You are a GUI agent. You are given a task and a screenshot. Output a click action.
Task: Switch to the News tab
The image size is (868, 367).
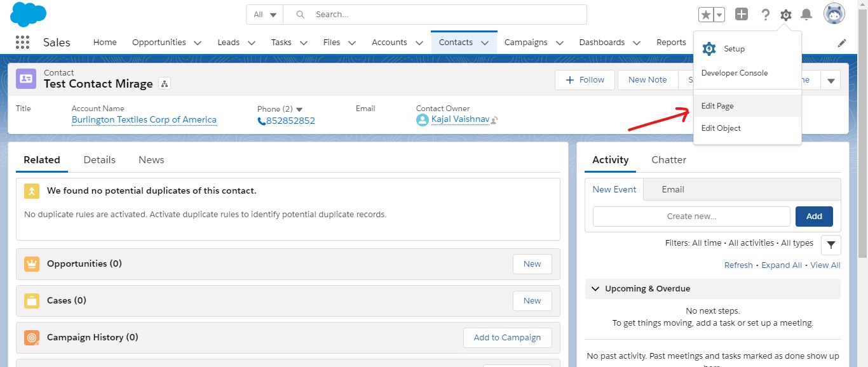[151, 160]
